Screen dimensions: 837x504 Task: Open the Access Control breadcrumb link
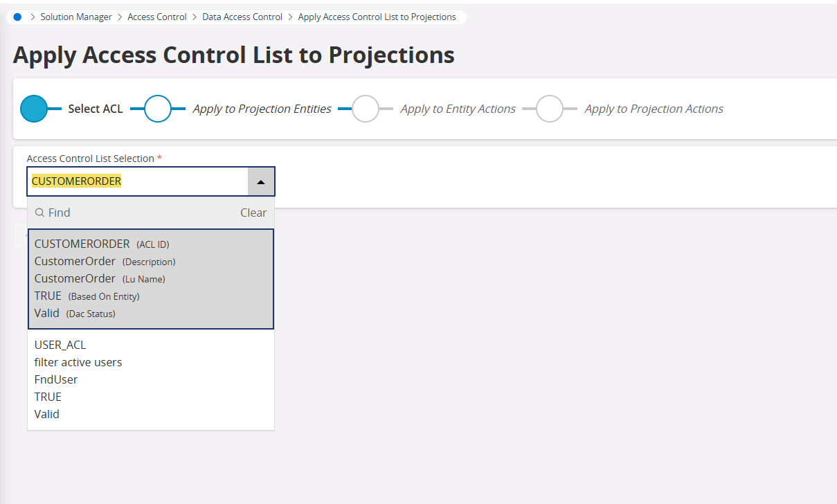tap(157, 16)
